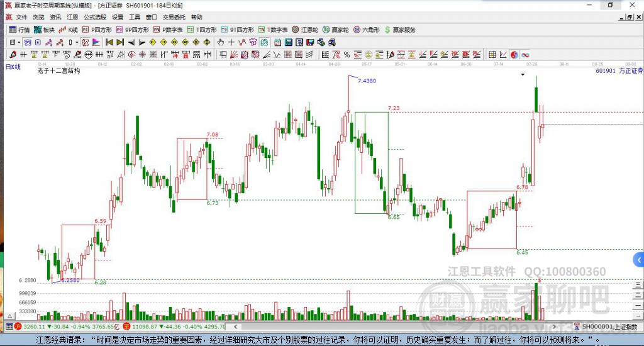
Task: Open the 江恩 menu
Action: pos(72,17)
